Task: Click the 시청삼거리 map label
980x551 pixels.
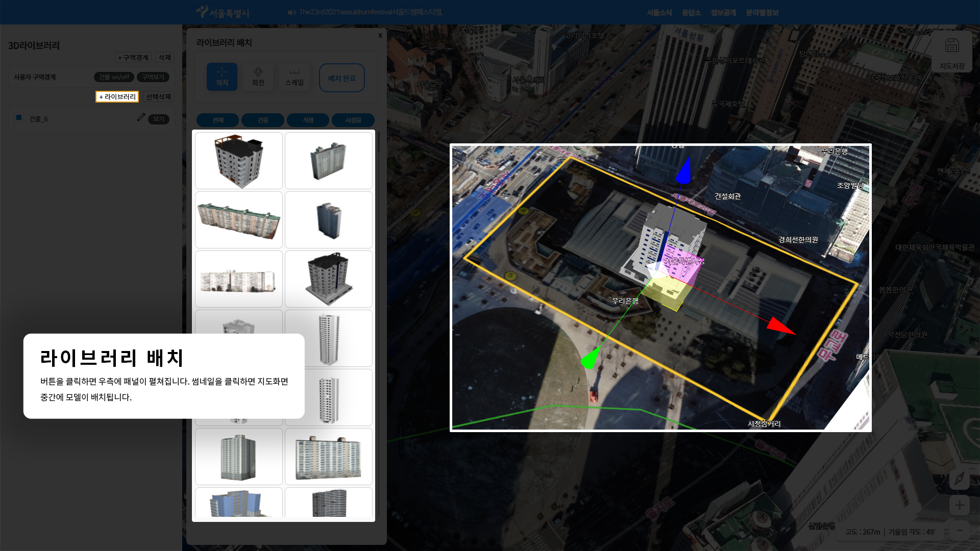Action: 764,424
